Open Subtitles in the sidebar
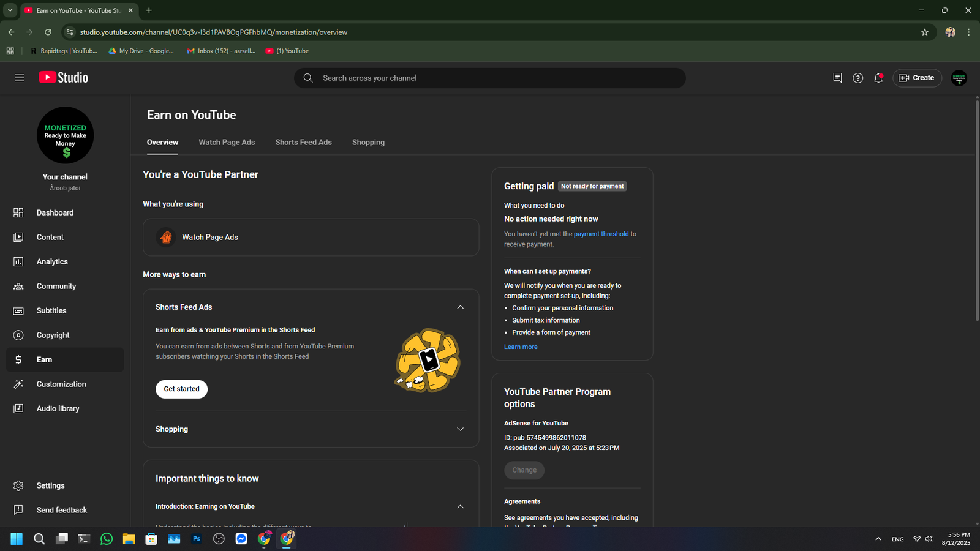980x551 pixels. (x=65, y=310)
